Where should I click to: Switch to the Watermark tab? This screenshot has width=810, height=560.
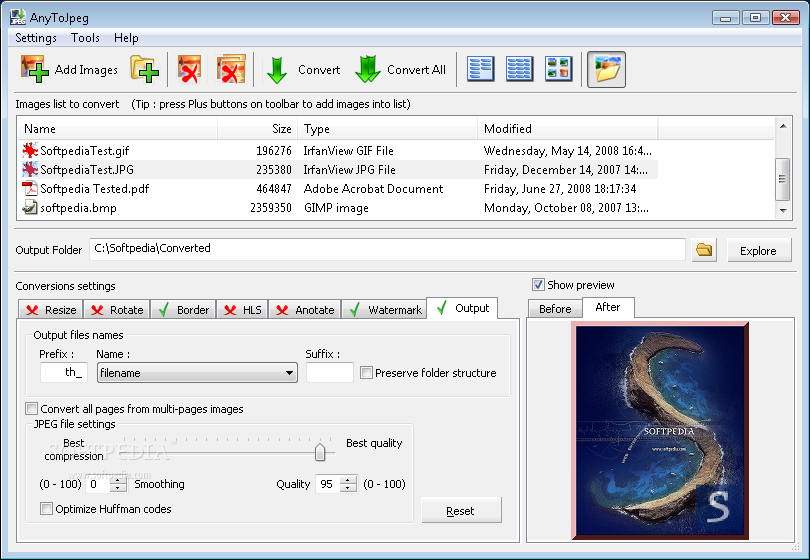384,310
